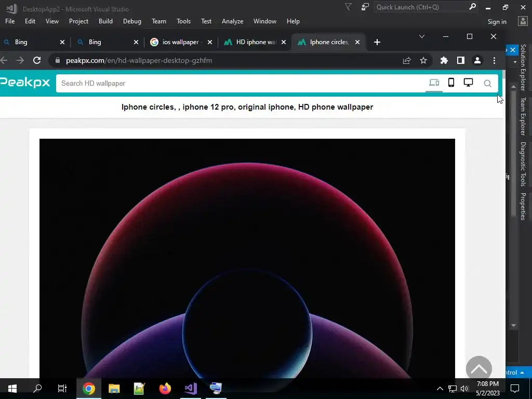Open Windows taskbar search
The width and height of the screenshot is (532, 399).
[x=37, y=388]
